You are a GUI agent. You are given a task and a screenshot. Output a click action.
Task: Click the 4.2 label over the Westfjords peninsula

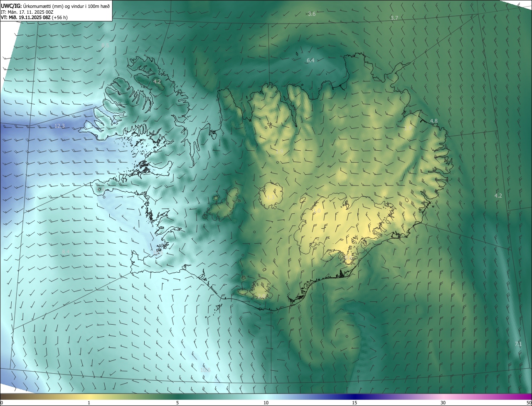[157, 82]
